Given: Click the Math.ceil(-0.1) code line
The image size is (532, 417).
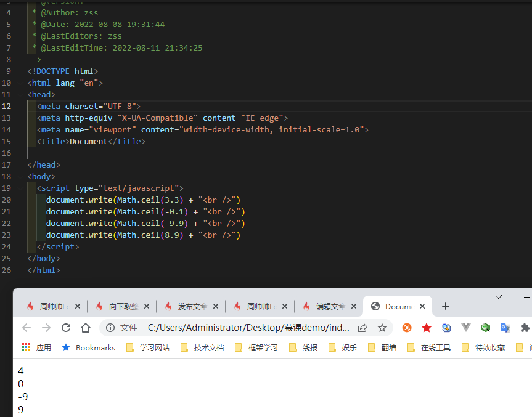Looking at the screenshot, I should click(145, 211).
